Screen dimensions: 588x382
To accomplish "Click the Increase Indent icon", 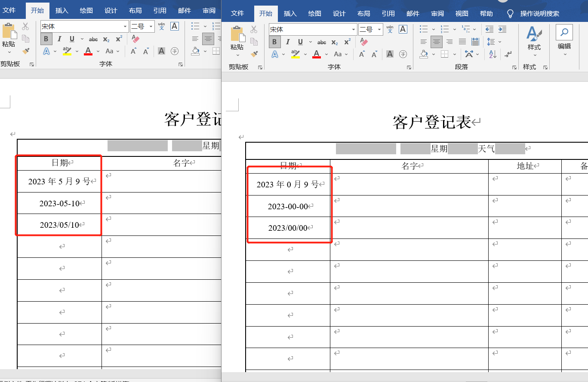I will point(502,29).
